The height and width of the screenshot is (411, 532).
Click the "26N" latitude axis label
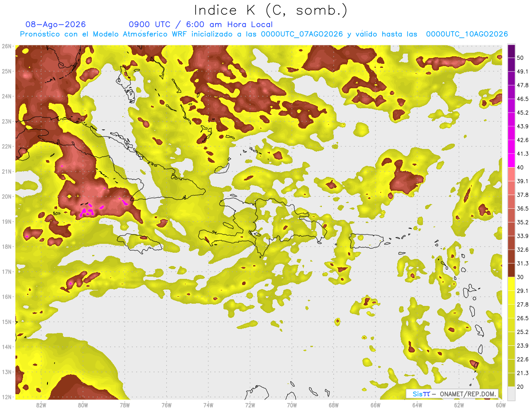click(x=7, y=46)
